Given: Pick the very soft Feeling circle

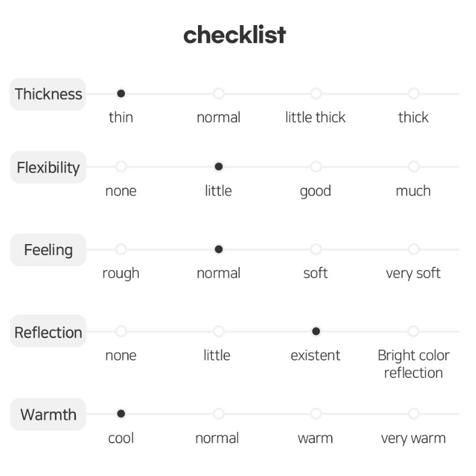Looking at the screenshot, I should 414,249.
